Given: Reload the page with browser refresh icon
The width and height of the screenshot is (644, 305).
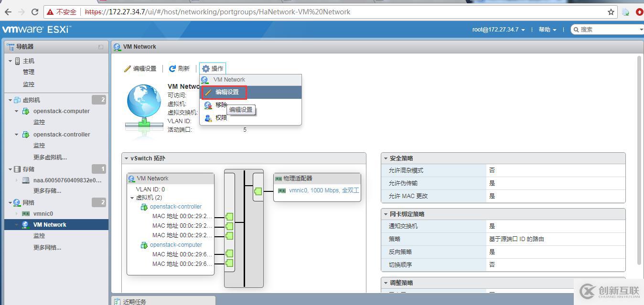Looking at the screenshot, I should pyautogui.click(x=35, y=12).
